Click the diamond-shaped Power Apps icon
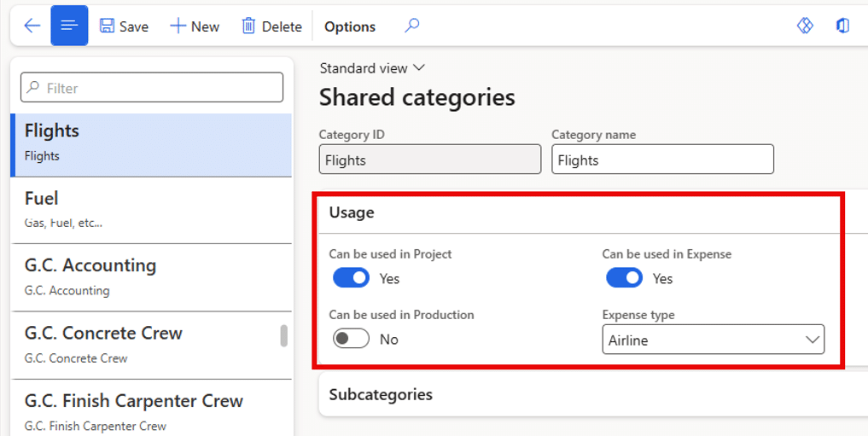Viewport: 868px width, 436px height. pyautogui.click(x=805, y=26)
